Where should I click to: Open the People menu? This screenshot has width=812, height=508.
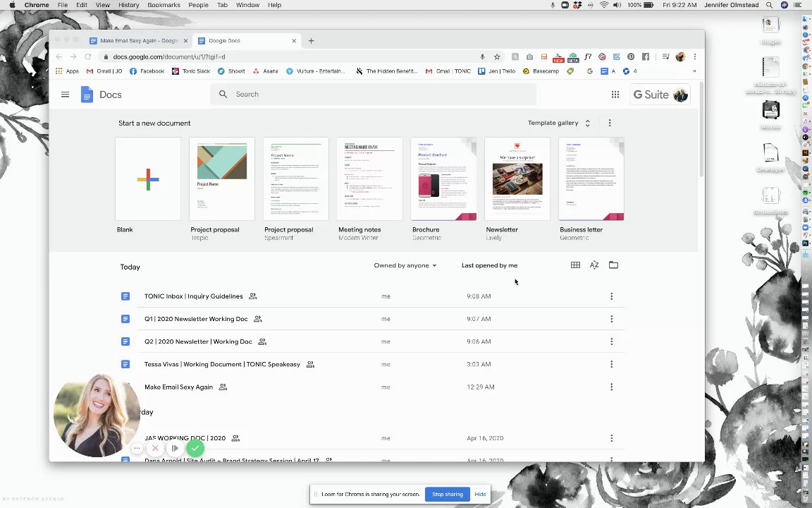(198, 5)
